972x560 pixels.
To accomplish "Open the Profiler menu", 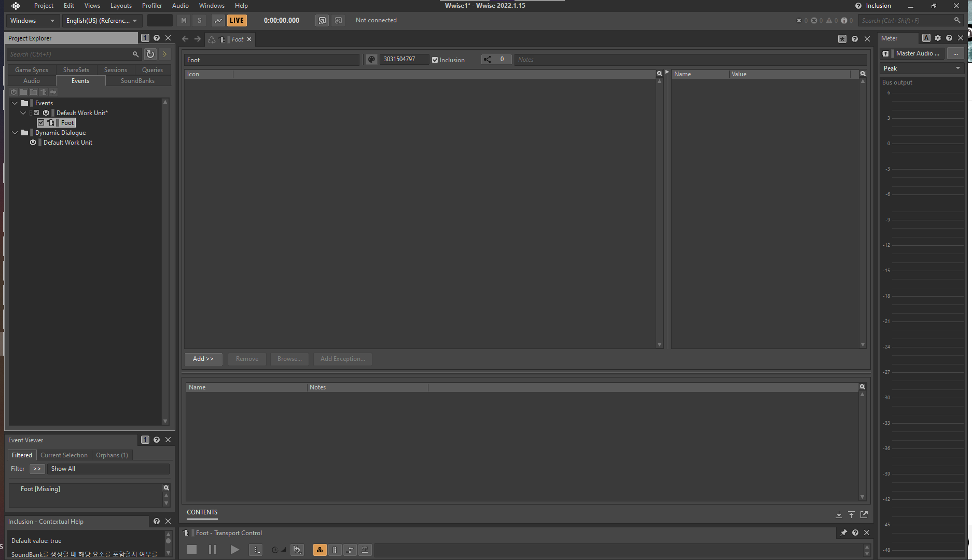I will pos(152,6).
